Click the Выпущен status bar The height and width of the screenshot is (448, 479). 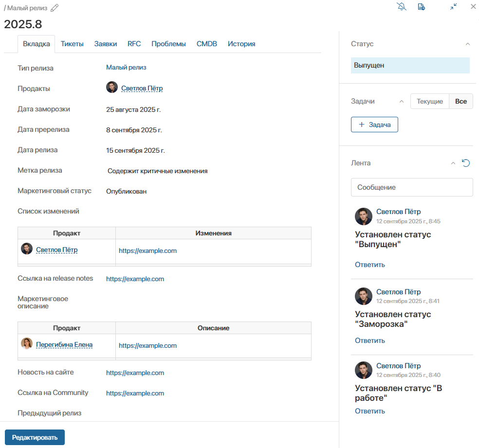[410, 65]
